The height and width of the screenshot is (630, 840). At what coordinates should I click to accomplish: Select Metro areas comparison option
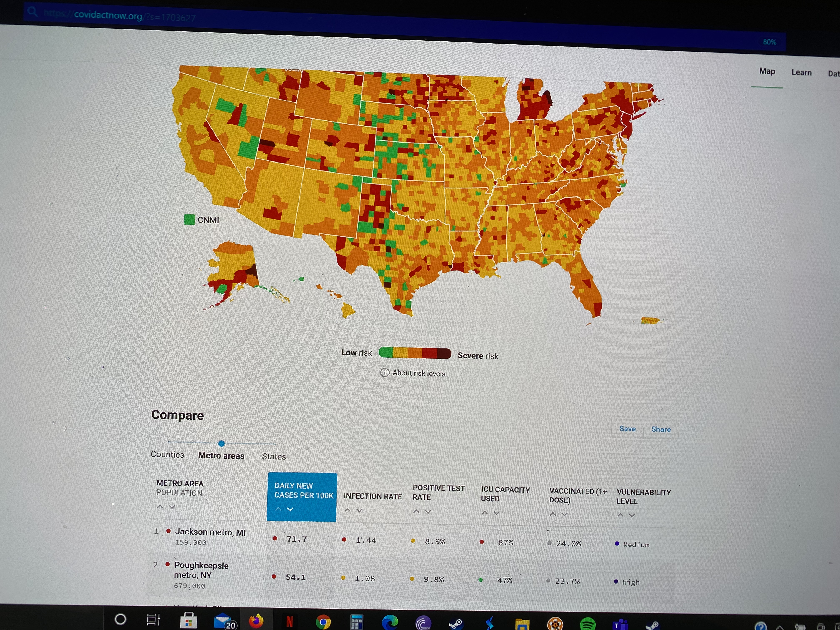(221, 456)
